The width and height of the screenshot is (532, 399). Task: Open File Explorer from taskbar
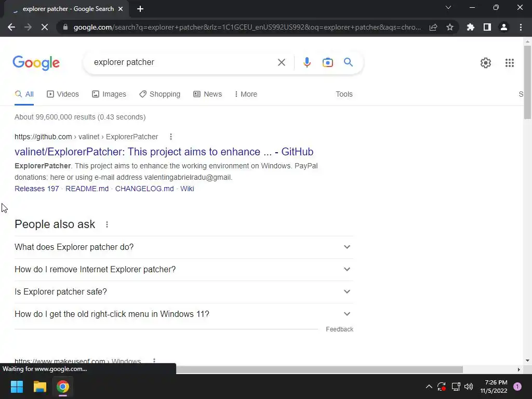39,387
